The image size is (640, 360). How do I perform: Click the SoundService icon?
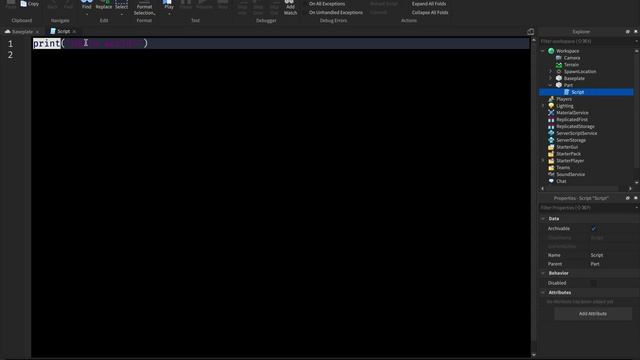point(551,174)
